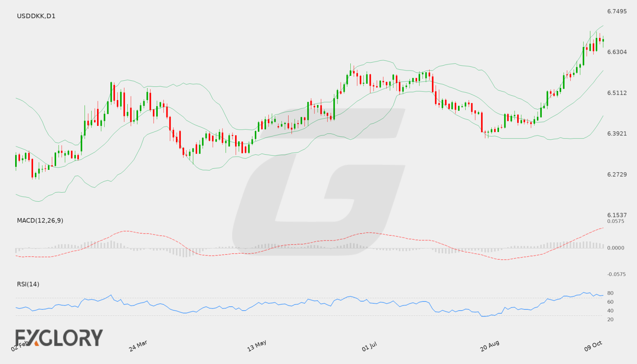Click the RSI 20 level label
This screenshot has width=637, height=364.
pos(610,319)
